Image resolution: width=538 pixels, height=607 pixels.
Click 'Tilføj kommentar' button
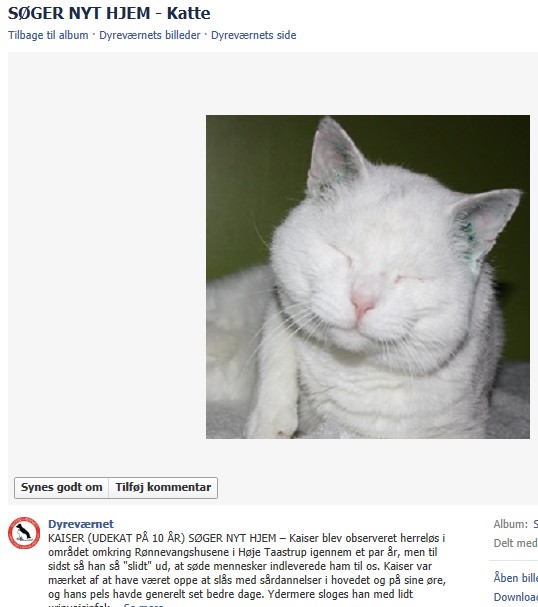point(163,488)
